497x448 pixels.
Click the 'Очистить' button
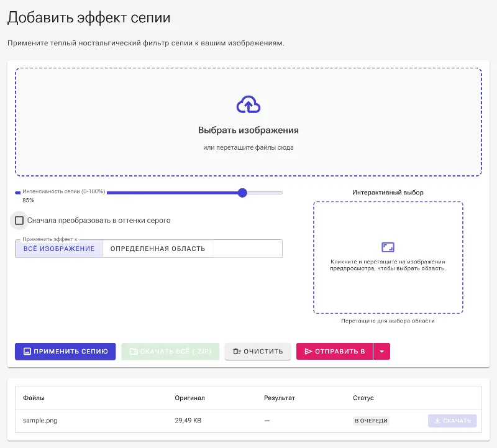pyautogui.click(x=258, y=351)
